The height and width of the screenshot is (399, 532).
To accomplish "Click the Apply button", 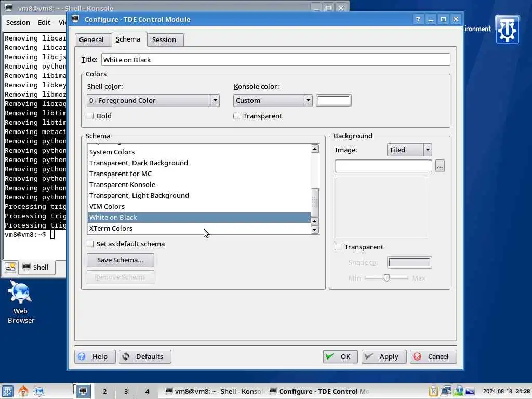I will [384, 356].
